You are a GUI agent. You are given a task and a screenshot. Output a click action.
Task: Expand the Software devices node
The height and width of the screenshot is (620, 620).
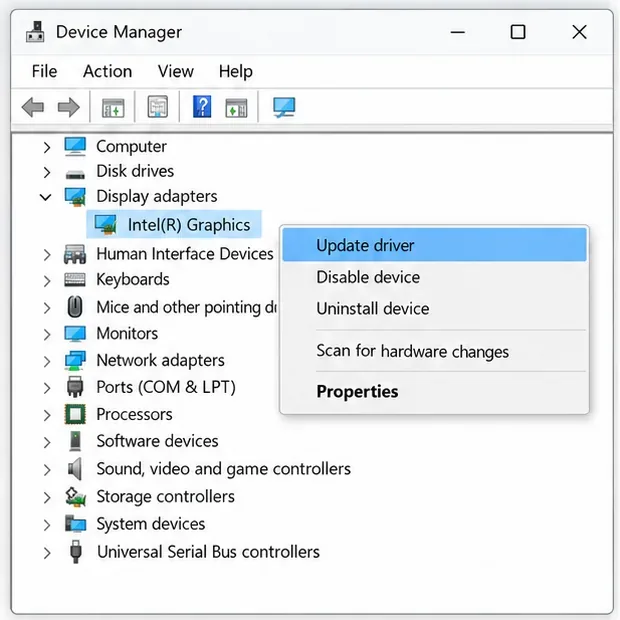coord(47,442)
